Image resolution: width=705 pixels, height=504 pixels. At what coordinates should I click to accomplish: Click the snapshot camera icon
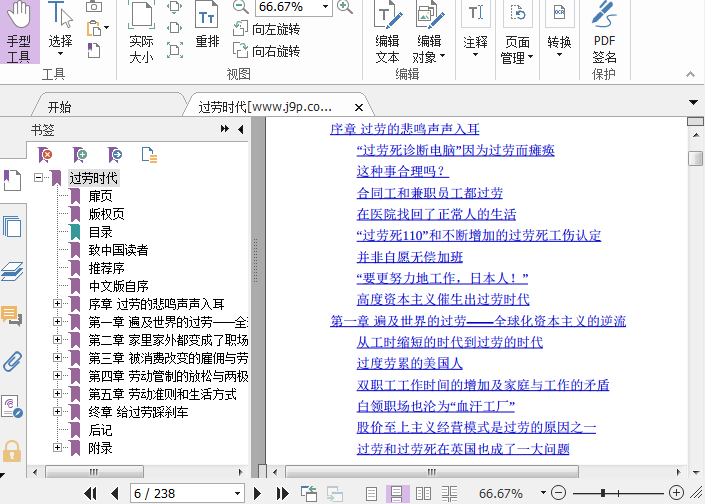coord(94,6)
